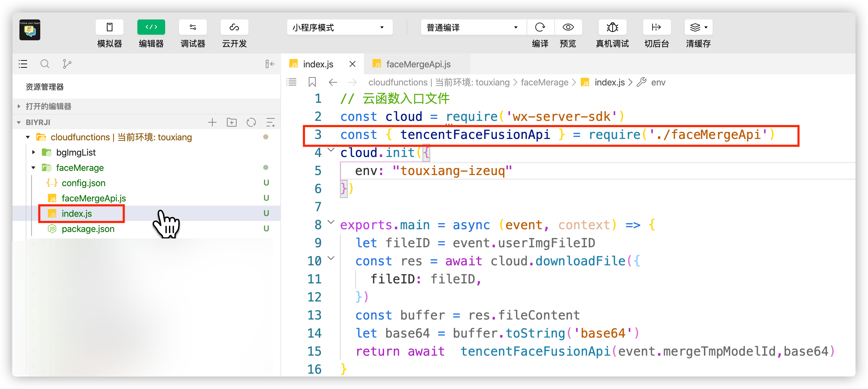
Task: Open the source control branch icon
Action: tap(67, 64)
